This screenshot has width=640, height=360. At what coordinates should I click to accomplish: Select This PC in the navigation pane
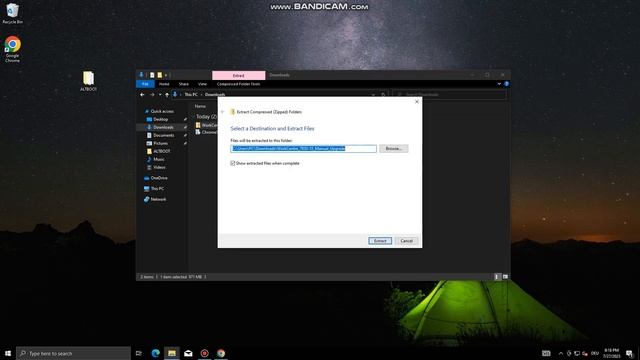coord(157,189)
